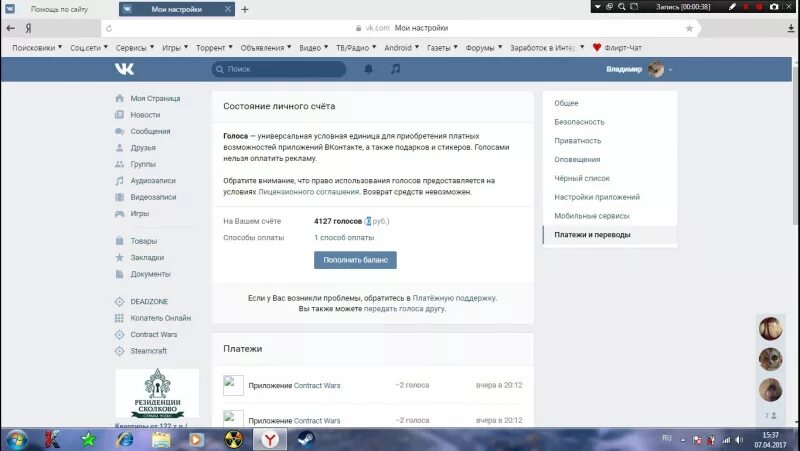Open a new tab with plus button
800x451 pixels.
click(x=245, y=9)
